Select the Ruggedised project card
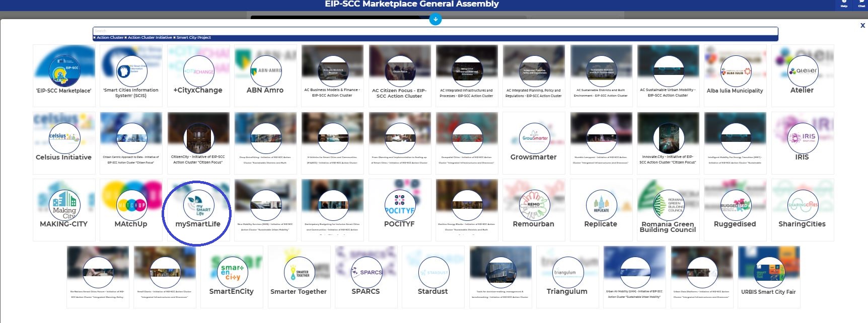Screen dimensions: 868x323 (x=735, y=210)
